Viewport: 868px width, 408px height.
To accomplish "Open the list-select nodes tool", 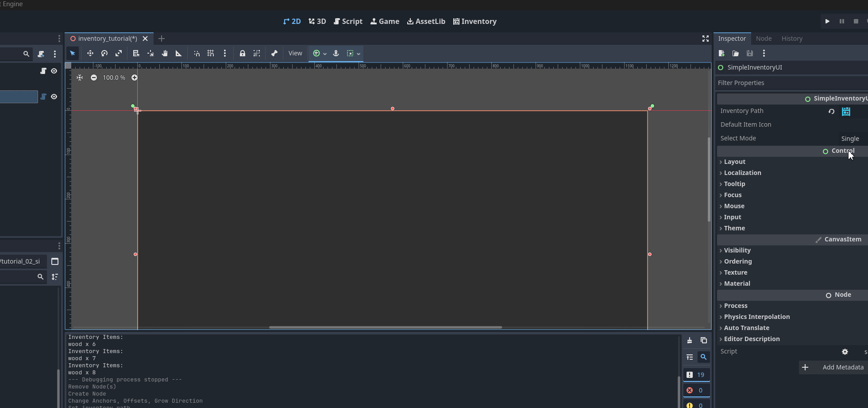I will pyautogui.click(x=136, y=53).
